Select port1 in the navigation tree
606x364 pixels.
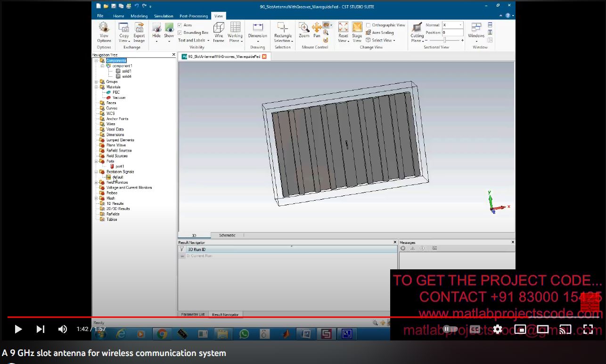click(120, 166)
